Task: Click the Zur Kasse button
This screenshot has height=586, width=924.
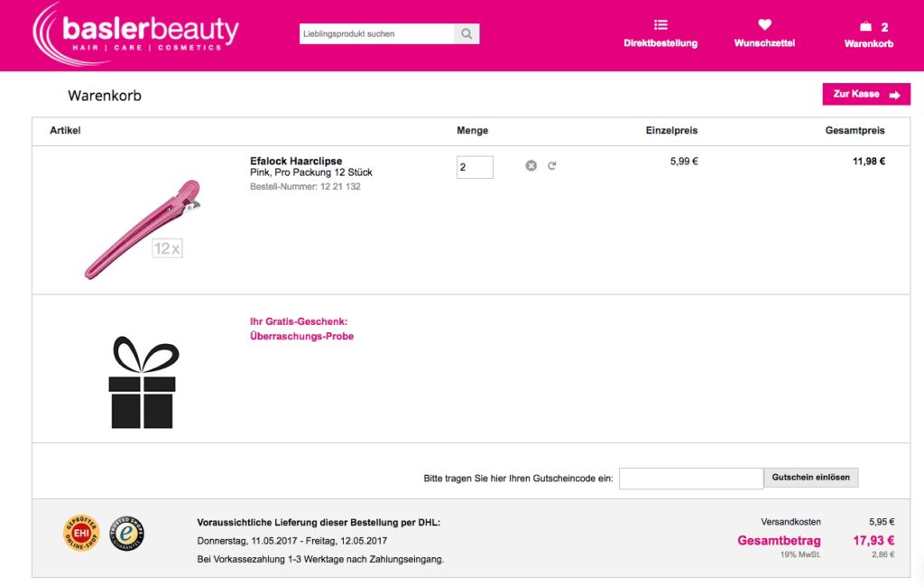Action: (865, 94)
